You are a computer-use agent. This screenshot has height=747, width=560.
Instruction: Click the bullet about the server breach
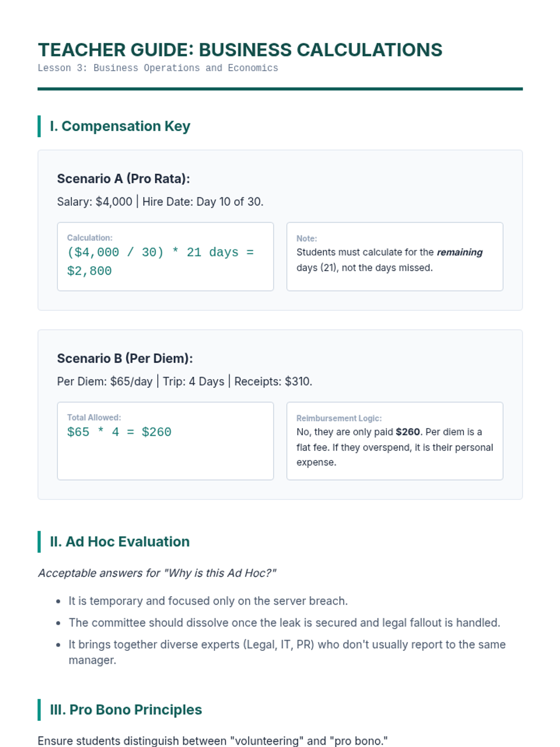208,601
